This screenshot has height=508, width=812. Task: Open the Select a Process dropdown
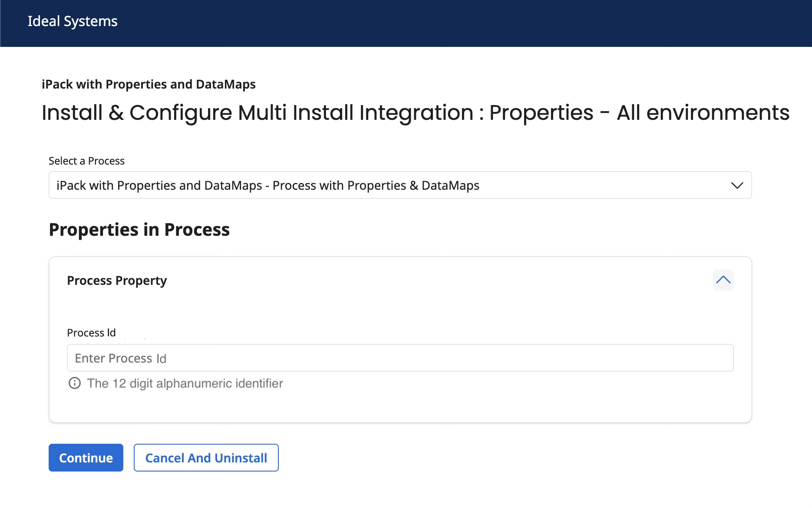tap(399, 185)
